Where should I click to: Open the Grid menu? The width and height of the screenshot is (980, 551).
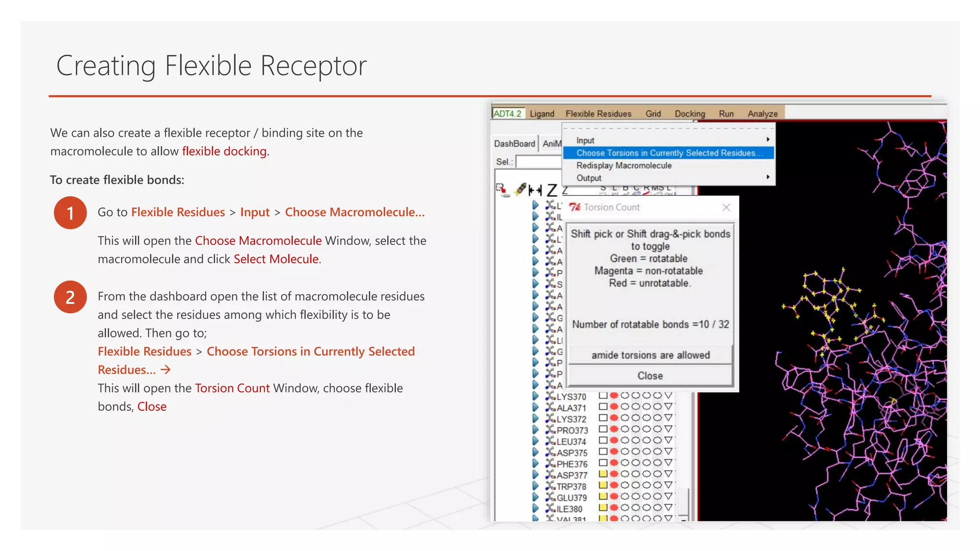click(653, 114)
